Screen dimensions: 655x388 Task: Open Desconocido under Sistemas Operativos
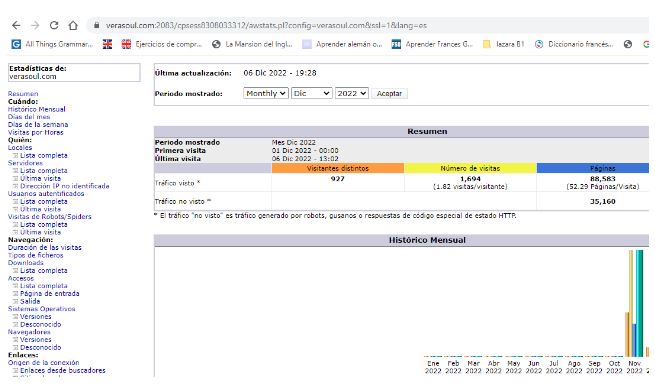(41, 324)
